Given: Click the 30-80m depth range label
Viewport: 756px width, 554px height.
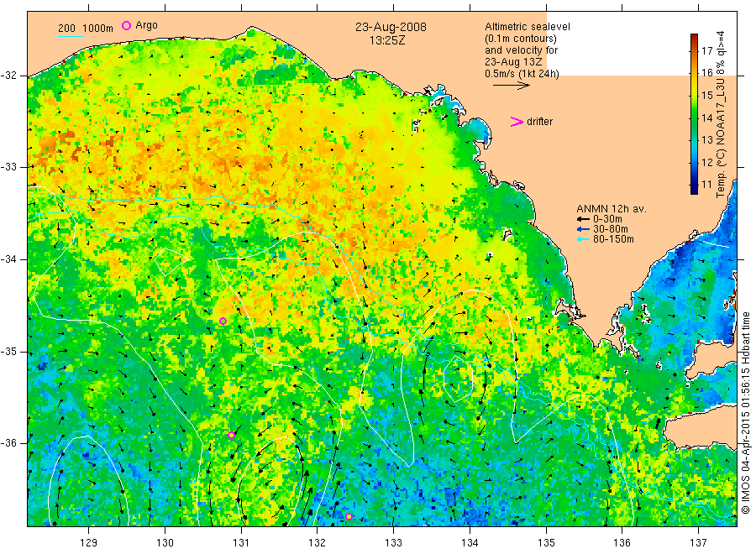Looking at the screenshot, I should [611, 229].
